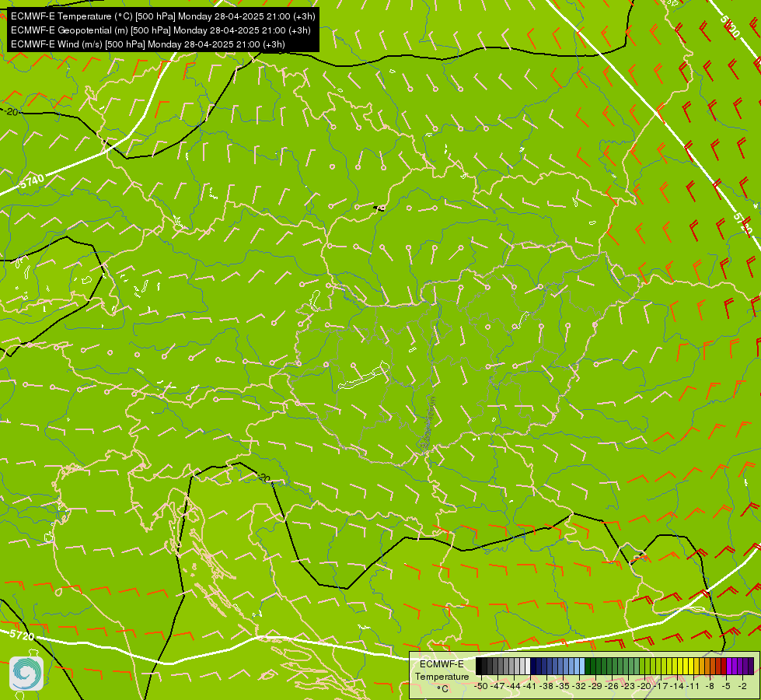The image size is (761, 700).
Task: Click the -17 value on the legend scale
Action: 661,686
